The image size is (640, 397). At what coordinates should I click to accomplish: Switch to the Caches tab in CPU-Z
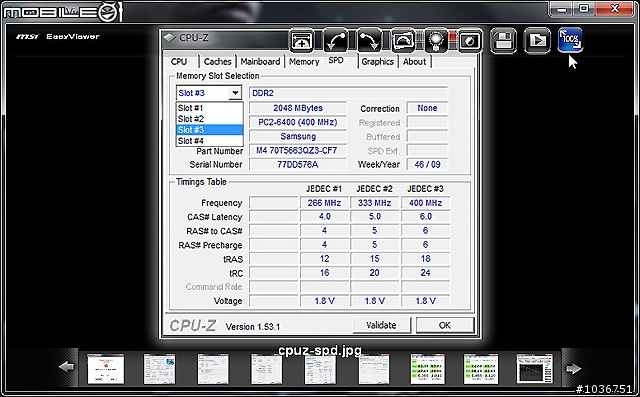pyautogui.click(x=218, y=62)
